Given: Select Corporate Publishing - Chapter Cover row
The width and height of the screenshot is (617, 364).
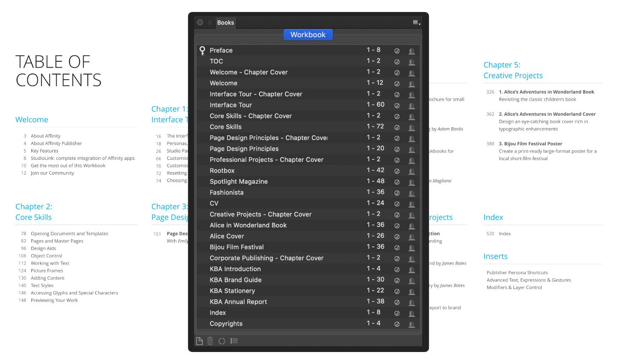Looking at the screenshot, I should click(308, 258).
